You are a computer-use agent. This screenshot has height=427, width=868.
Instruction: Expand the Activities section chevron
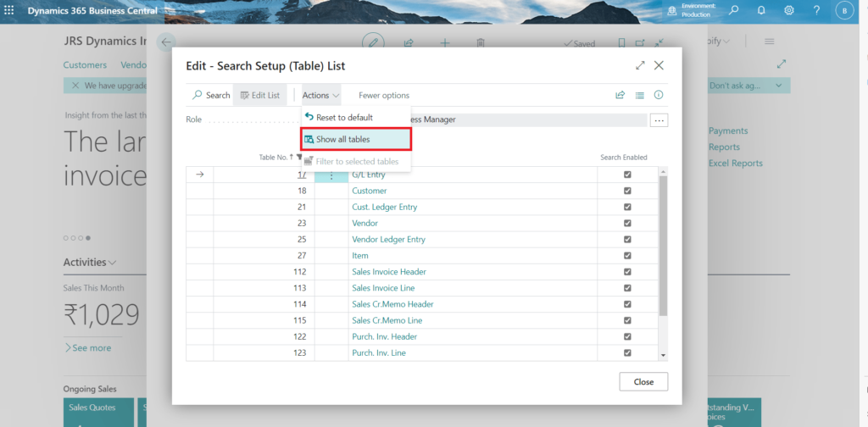114,262
